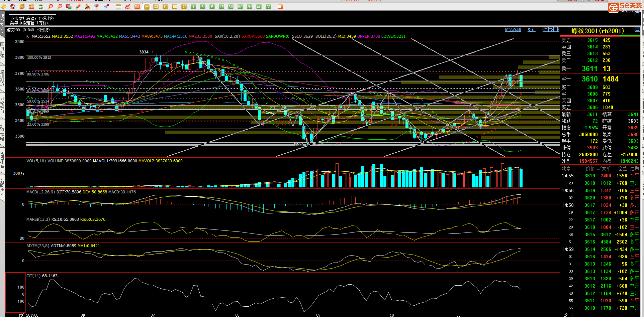This screenshot has height=317, width=644.
Task: Click the MACD(12,26,9) indicator label
Action: (40, 192)
